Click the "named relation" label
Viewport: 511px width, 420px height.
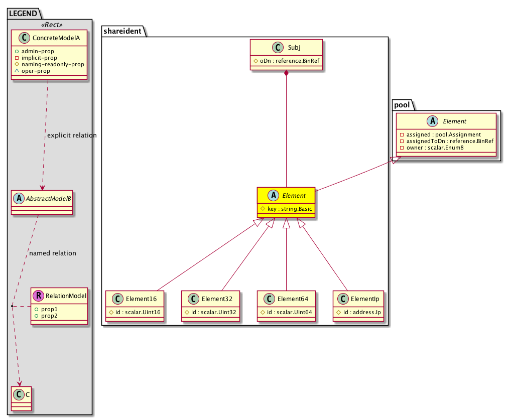tap(53, 253)
